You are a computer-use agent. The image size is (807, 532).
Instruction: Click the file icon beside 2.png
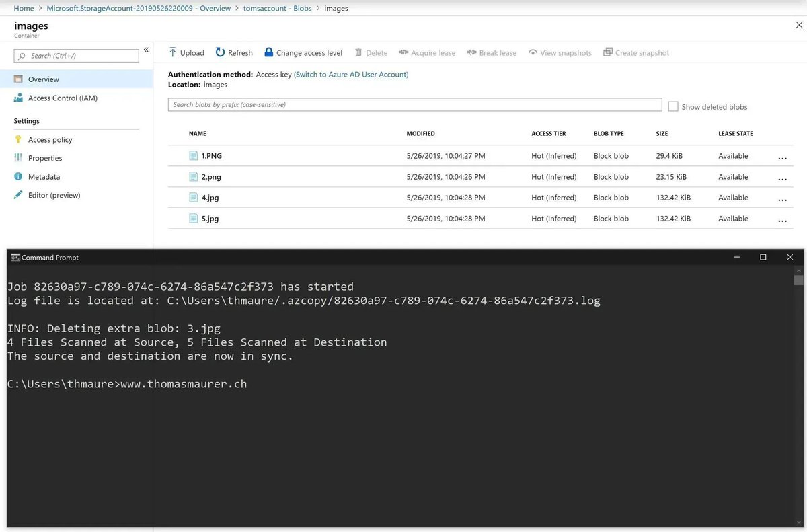point(194,176)
